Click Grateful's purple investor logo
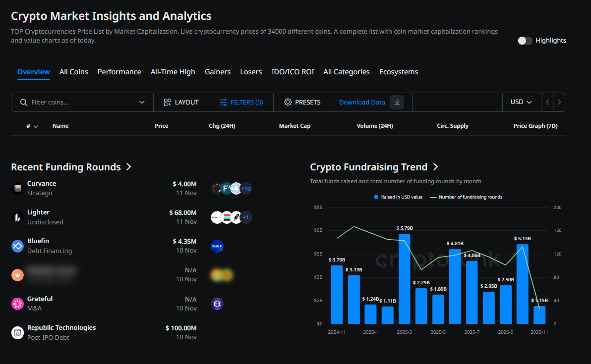Image resolution: width=591 pixels, height=364 pixels. pos(217,304)
